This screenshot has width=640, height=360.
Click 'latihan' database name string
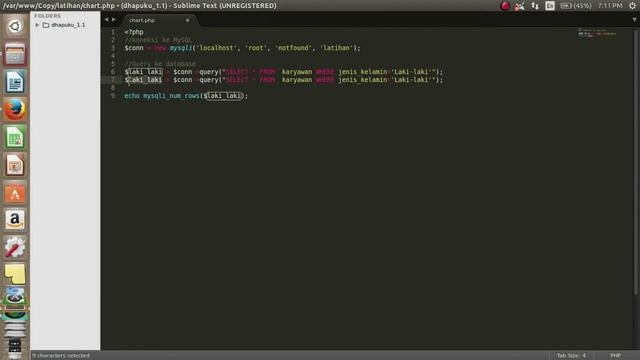[336, 48]
